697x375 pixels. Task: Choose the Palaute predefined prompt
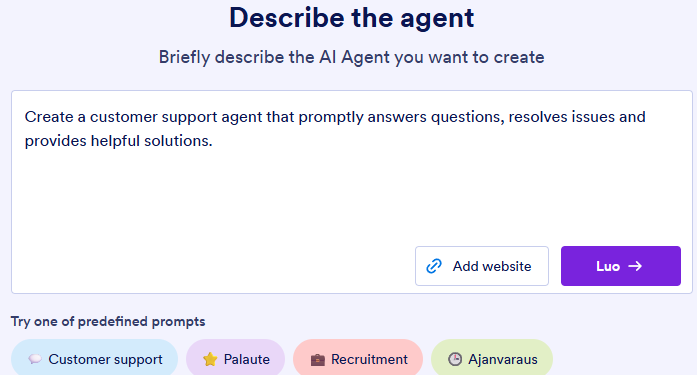click(x=235, y=359)
